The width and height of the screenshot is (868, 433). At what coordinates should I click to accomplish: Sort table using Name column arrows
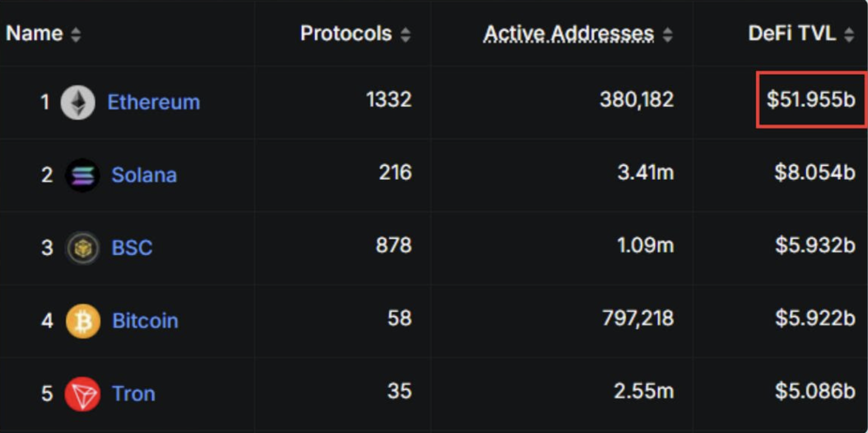pos(76,35)
